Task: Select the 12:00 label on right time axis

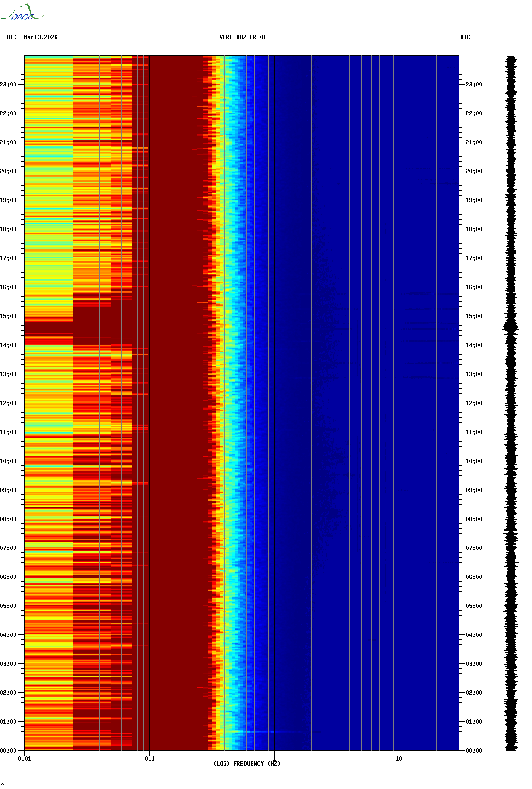Action: click(474, 403)
